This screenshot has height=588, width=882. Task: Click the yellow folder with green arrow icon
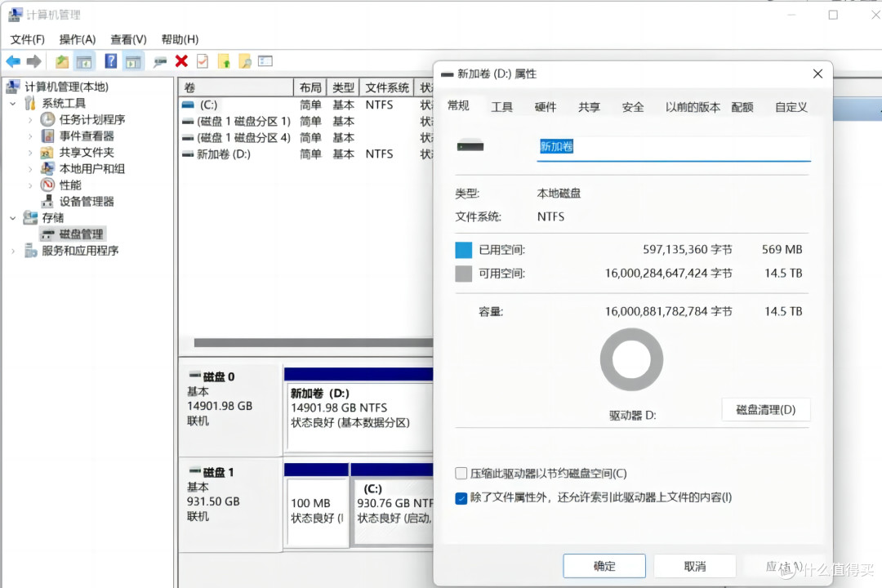pyautogui.click(x=224, y=61)
